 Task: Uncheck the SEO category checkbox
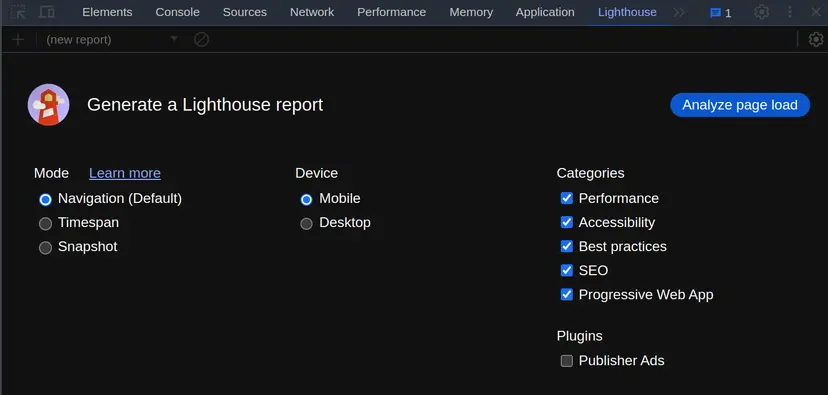tap(567, 270)
